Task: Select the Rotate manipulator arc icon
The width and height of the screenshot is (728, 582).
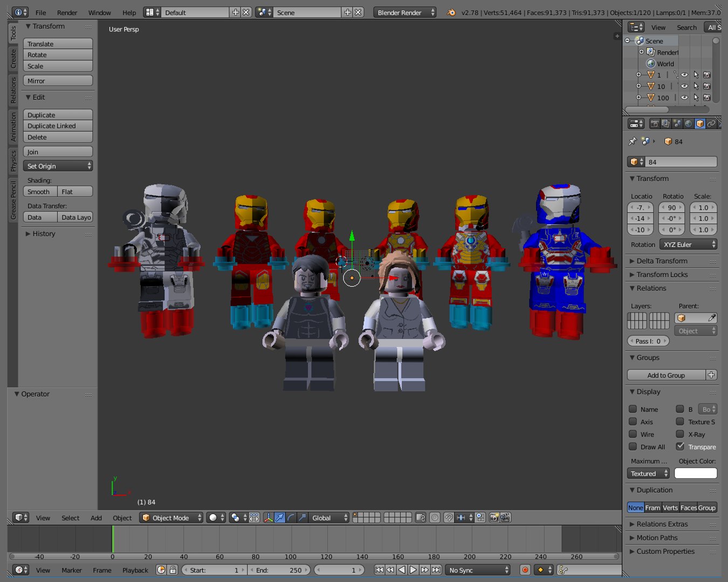Action: tap(291, 517)
